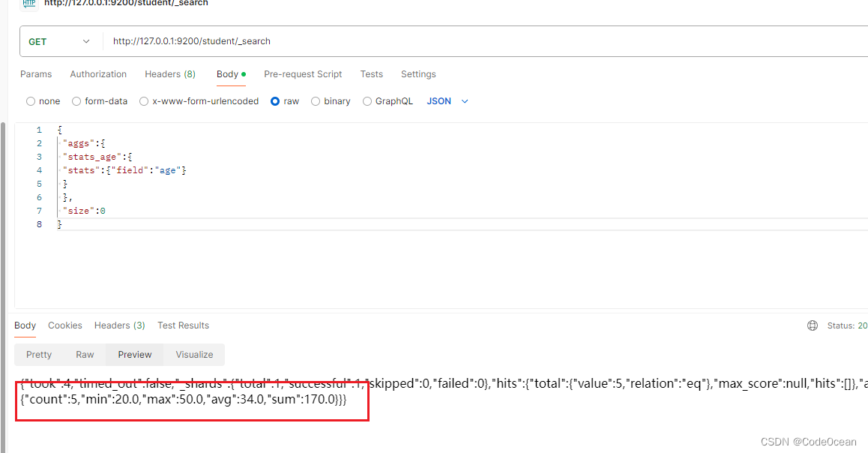
Task: Switch response view to Raw
Action: coord(85,355)
